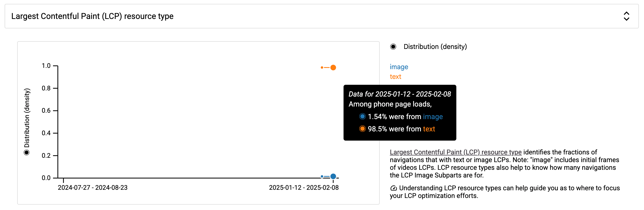The width and height of the screenshot is (644, 210).
Task: Click the text label inside the tooltip
Action: click(x=429, y=129)
